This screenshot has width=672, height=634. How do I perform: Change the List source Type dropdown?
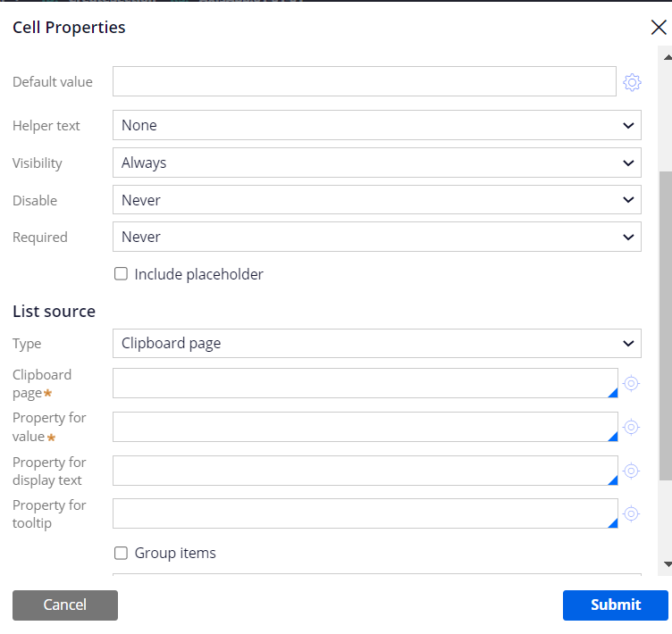(377, 344)
